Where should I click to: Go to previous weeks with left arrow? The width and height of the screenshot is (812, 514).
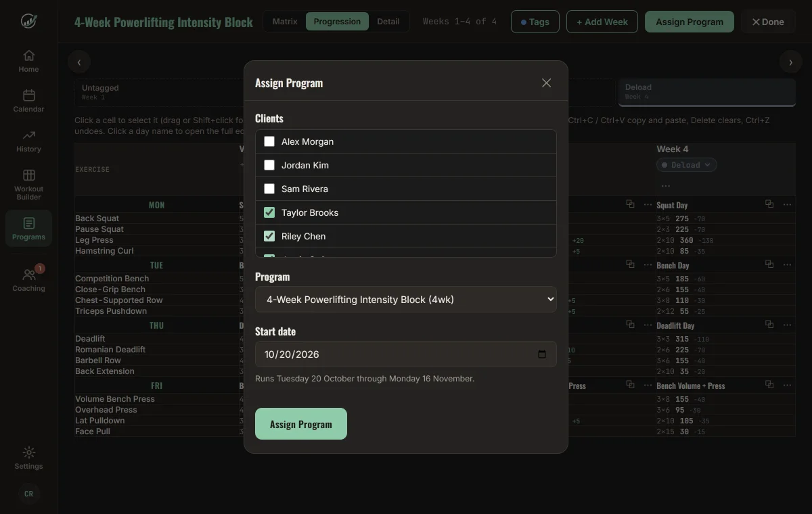point(79,62)
